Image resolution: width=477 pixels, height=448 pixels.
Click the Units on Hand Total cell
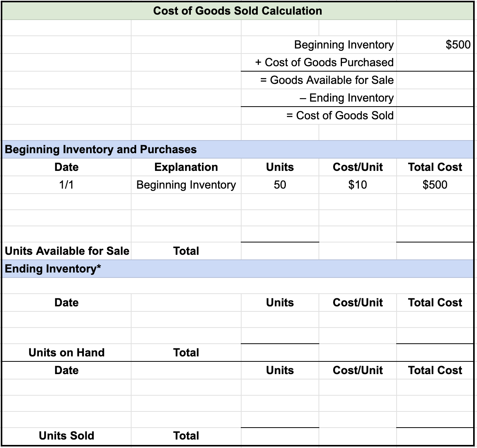pos(186,352)
